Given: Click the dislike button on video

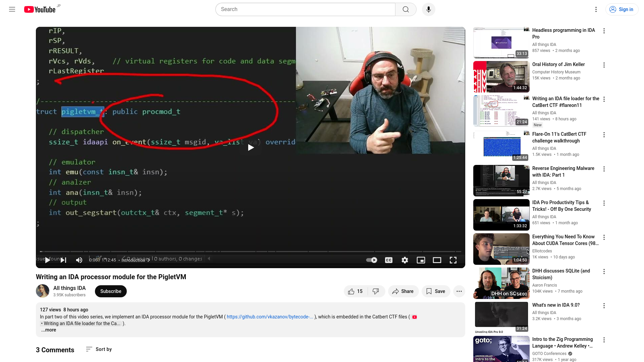Looking at the screenshot, I should 376,291.
